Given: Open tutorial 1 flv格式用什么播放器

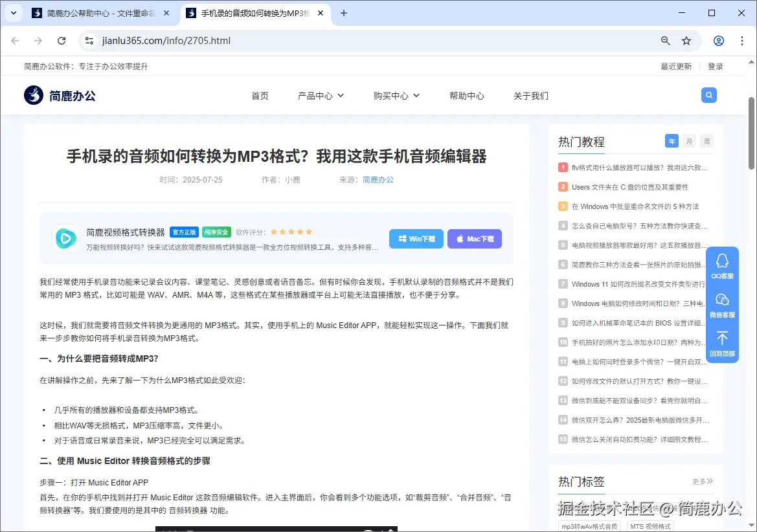Looking at the screenshot, I should pos(640,168).
